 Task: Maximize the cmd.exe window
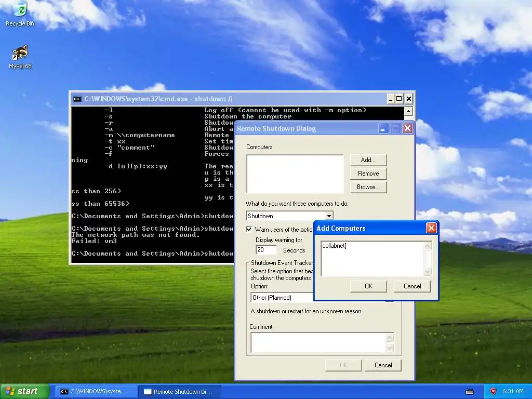point(400,99)
